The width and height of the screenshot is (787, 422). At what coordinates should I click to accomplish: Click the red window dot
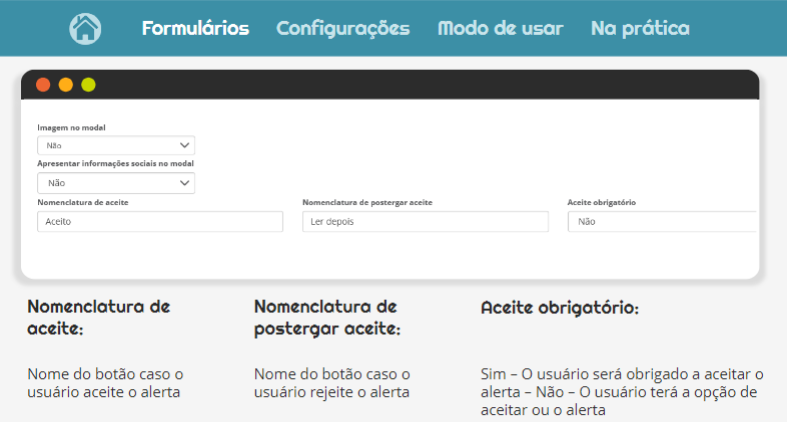(43, 85)
